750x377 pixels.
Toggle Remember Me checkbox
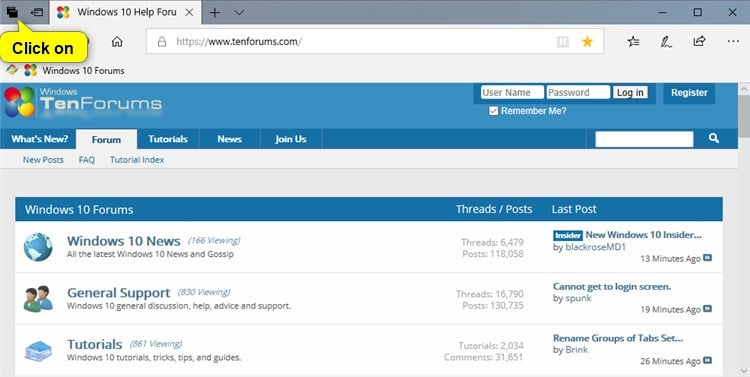493,111
